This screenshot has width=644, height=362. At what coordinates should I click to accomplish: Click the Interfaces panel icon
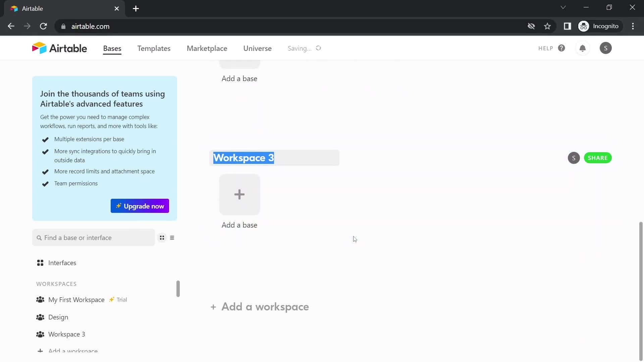pos(40,262)
